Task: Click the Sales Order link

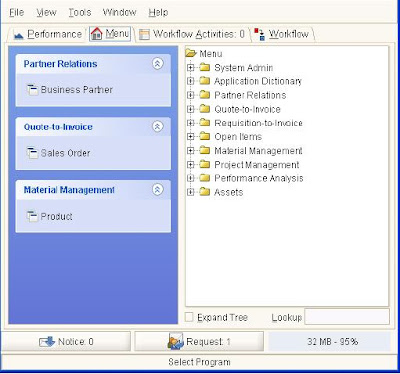Action: (x=65, y=153)
